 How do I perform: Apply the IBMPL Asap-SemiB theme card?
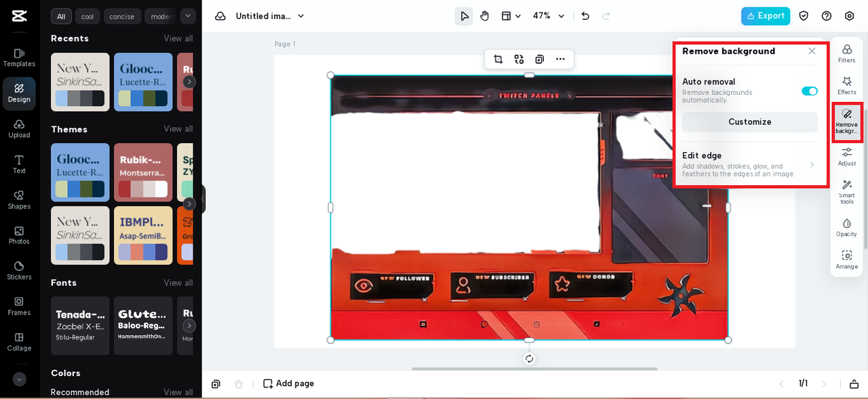[x=143, y=235]
